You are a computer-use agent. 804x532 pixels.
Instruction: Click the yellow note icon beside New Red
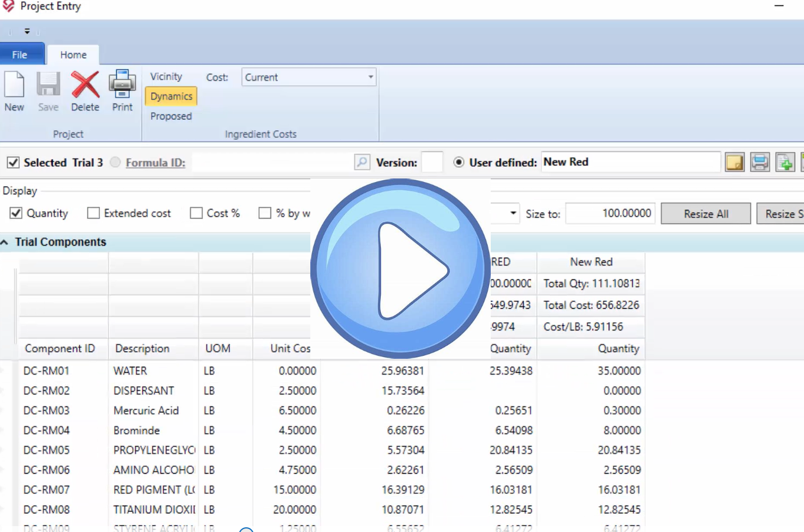tap(735, 162)
